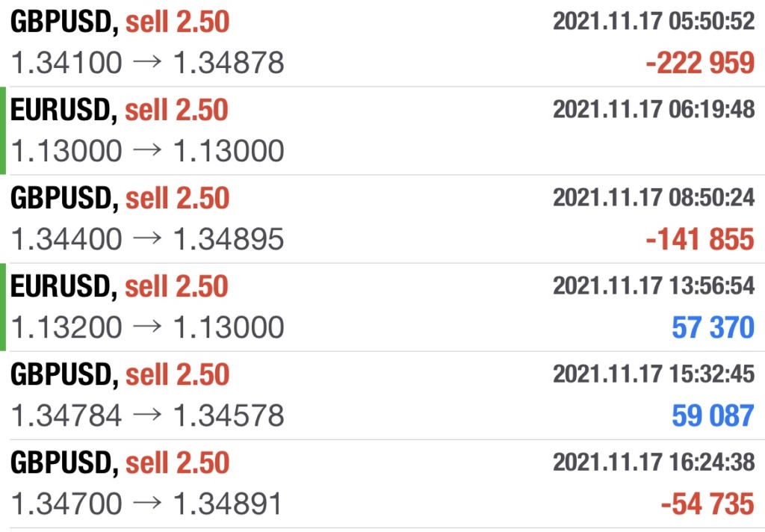Select the EURUSD trade at 13:56:54
The height and width of the screenshot is (532, 765).
point(382,307)
